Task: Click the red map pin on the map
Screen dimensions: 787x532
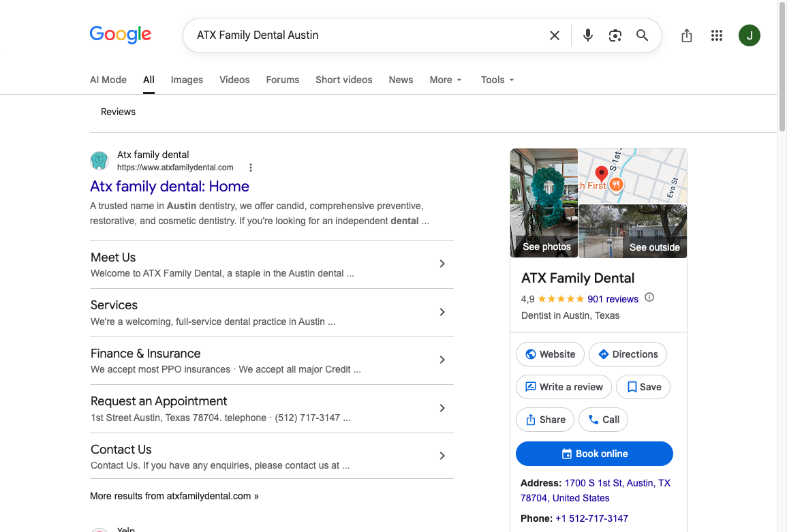Action: [x=601, y=174]
